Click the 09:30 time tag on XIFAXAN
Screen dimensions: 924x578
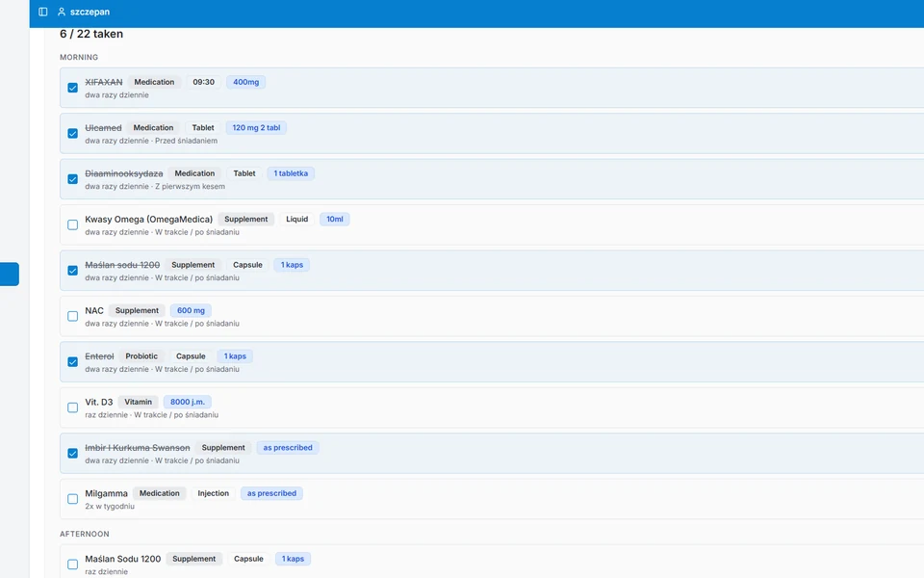click(204, 82)
